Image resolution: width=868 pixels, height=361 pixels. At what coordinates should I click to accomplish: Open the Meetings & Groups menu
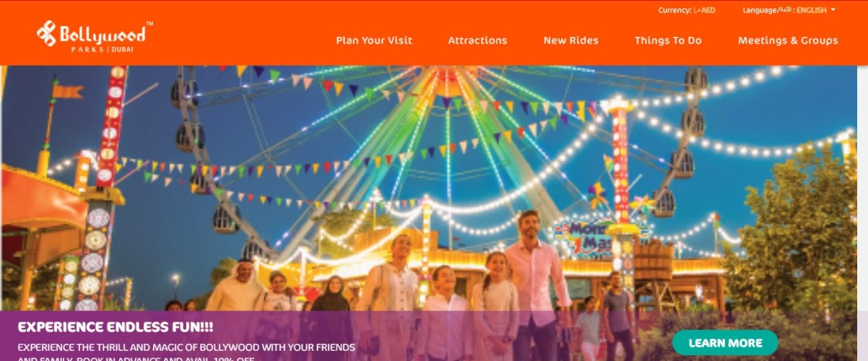tap(788, 40)
